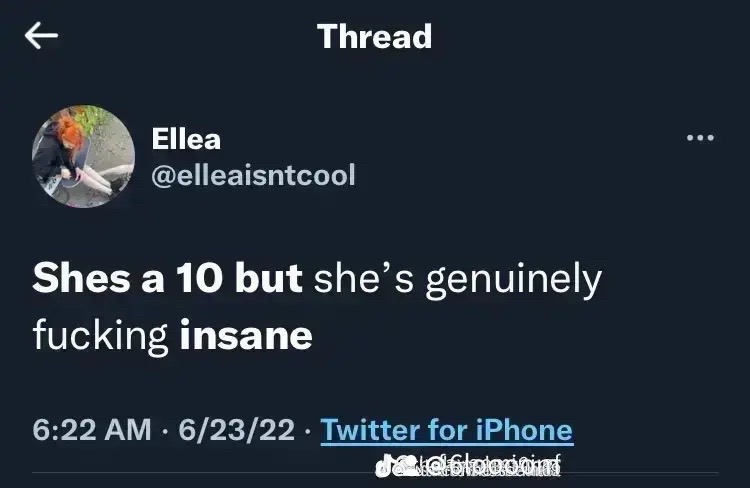
Task: Click the 6:22 AM timestamp
Action: pyautogui.click(x=91, y=430)
